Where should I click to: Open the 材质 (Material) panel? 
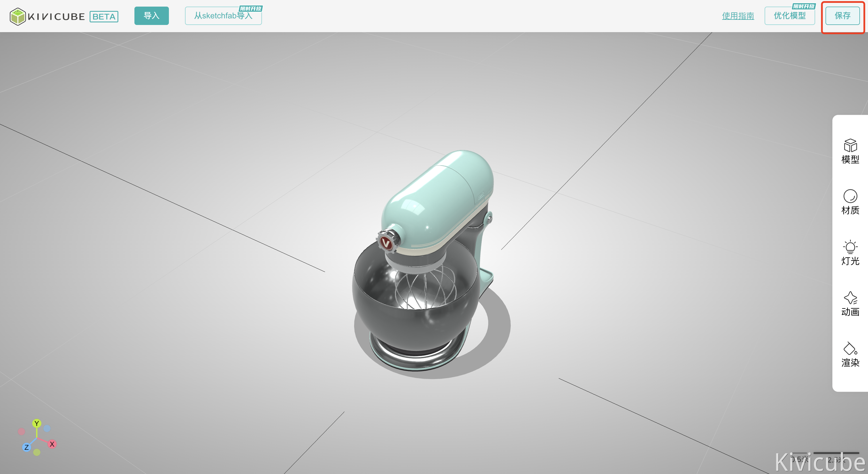(850, 202)
